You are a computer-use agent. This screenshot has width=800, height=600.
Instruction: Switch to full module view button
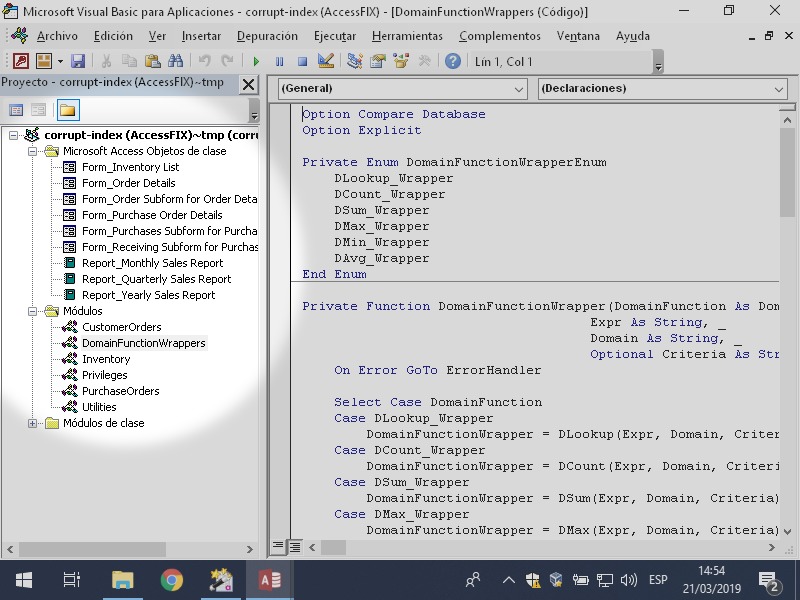click(295, 547)
